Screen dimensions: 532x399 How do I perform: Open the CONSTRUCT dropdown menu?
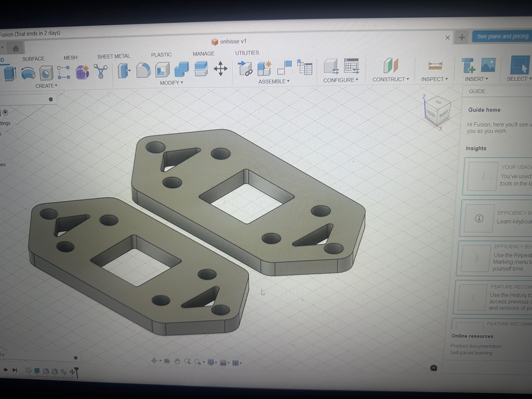[x=391, y=79]
